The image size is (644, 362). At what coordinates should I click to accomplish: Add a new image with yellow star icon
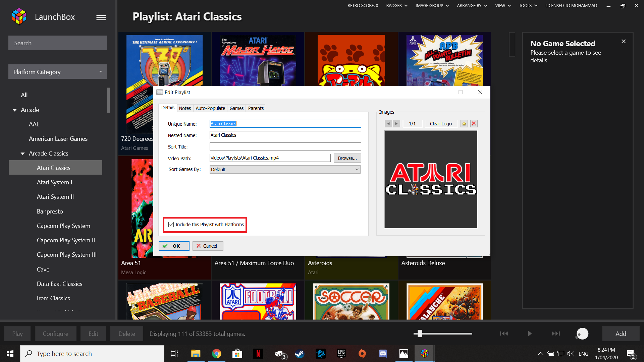(x=464, y=124)
